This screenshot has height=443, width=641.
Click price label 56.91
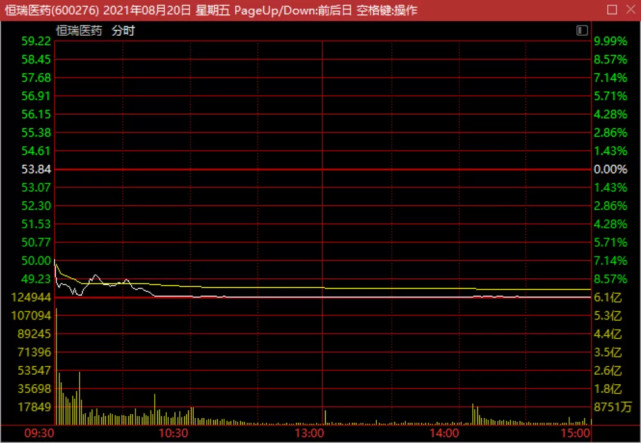click(x=36, y=96)
